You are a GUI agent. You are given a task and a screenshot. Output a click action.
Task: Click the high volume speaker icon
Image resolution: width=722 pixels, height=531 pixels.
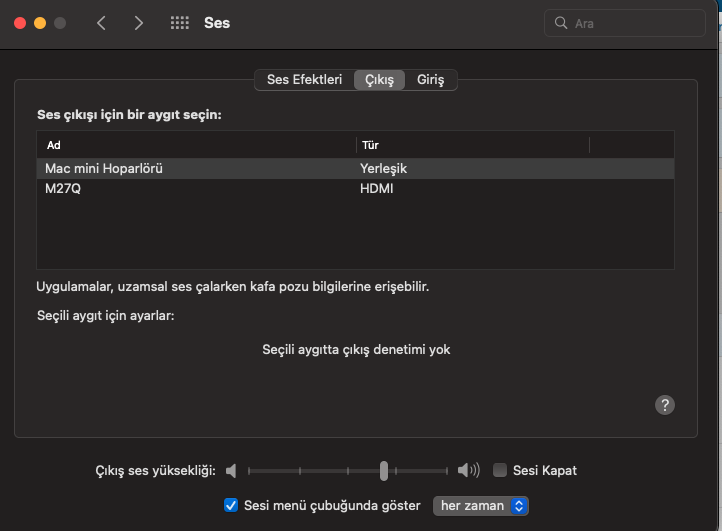coord(468,470)
